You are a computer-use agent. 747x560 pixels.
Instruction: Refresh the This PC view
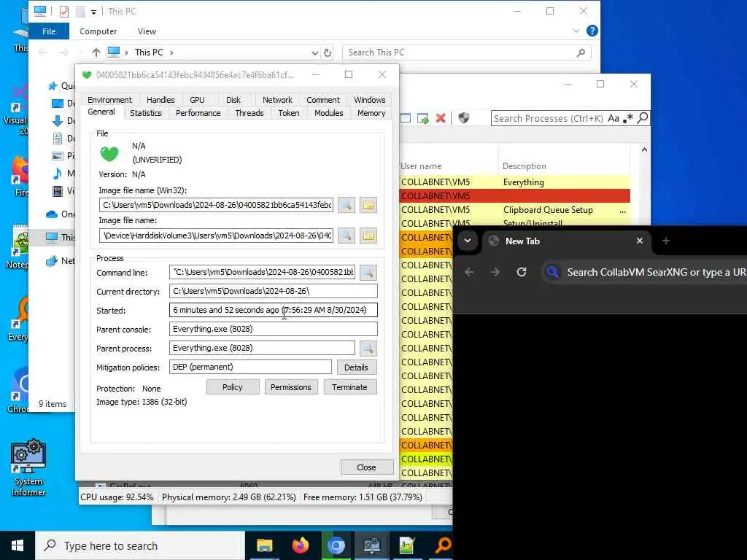click(x=328, y=52)
